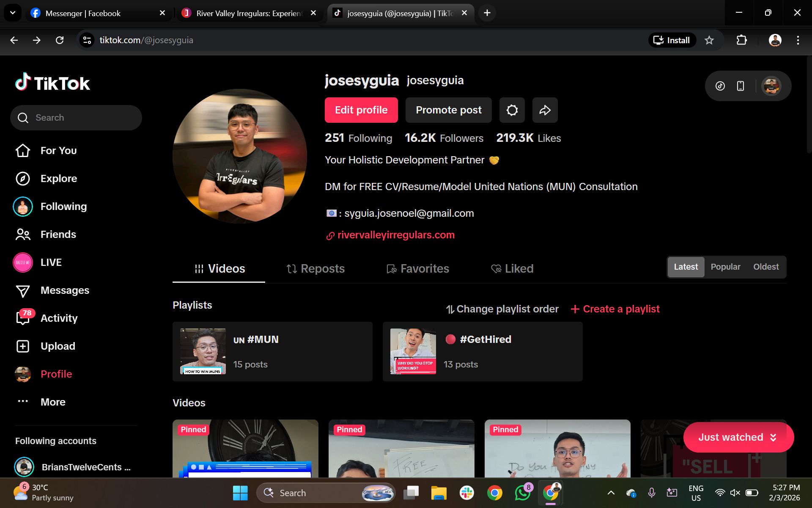Open the first pinned video with clock
Viewport: 812px width, 508px height.
[x=245, y=448]
